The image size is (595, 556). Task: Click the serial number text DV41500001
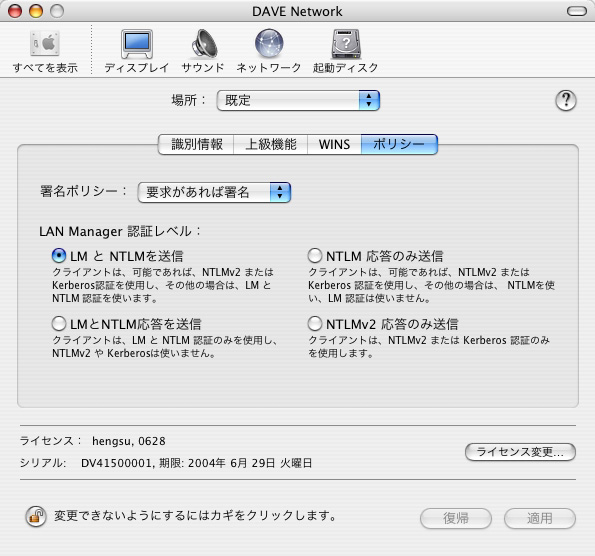coord(116,463)
